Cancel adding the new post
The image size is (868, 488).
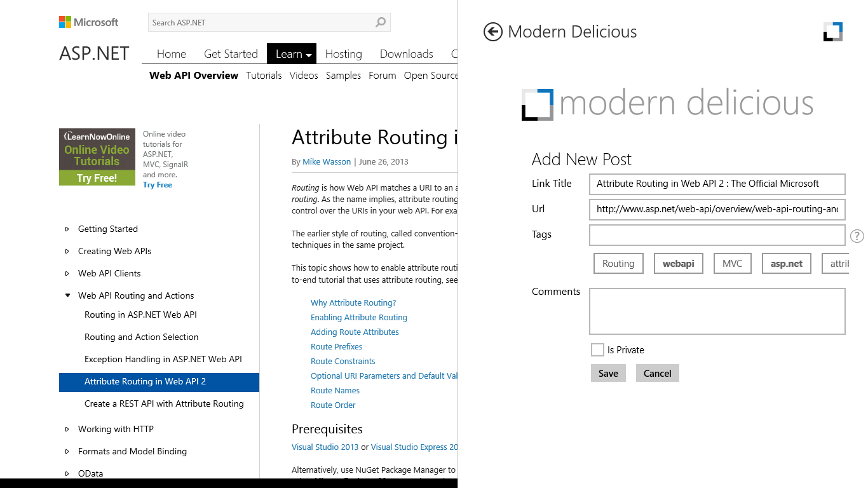pos(658,373)
